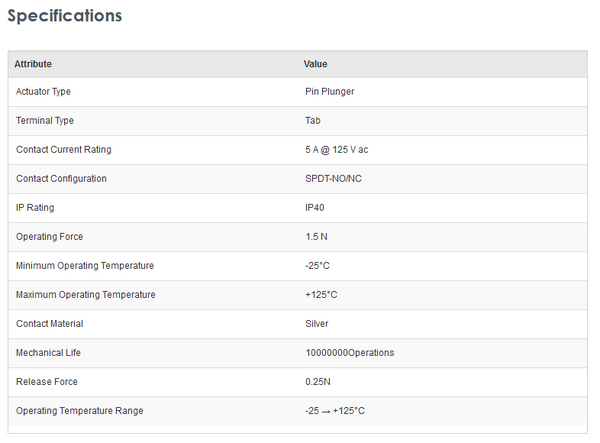This screenshot has height=443, width=600.
Task: Click the Value column header
Action: pos(316,64)
